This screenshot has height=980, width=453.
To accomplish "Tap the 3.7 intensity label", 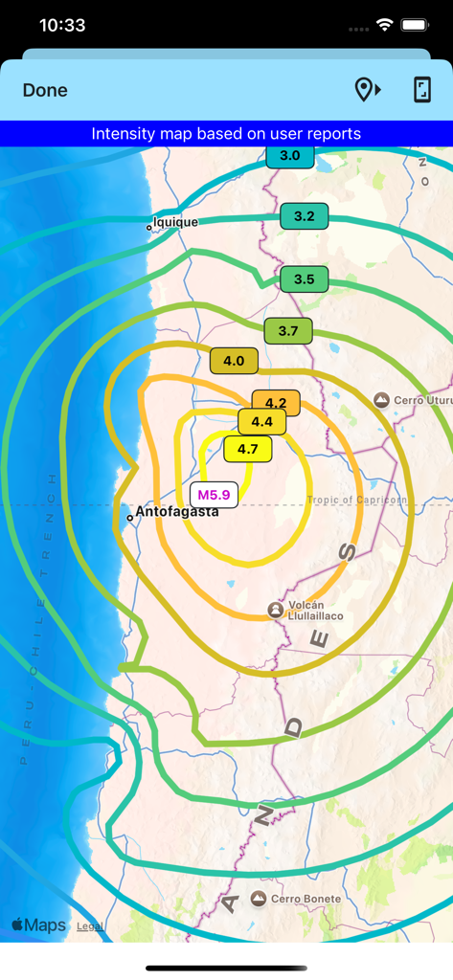I will coord(288,331).
